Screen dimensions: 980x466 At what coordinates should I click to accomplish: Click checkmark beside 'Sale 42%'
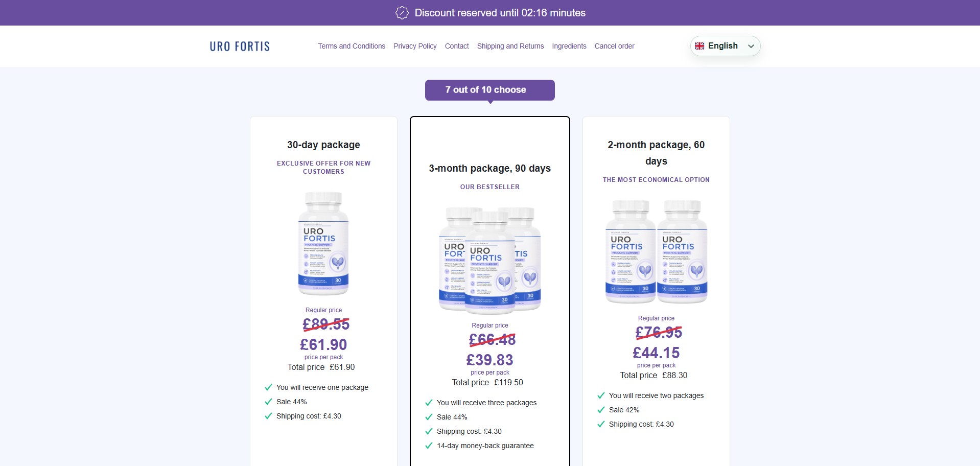click(601, 410)
